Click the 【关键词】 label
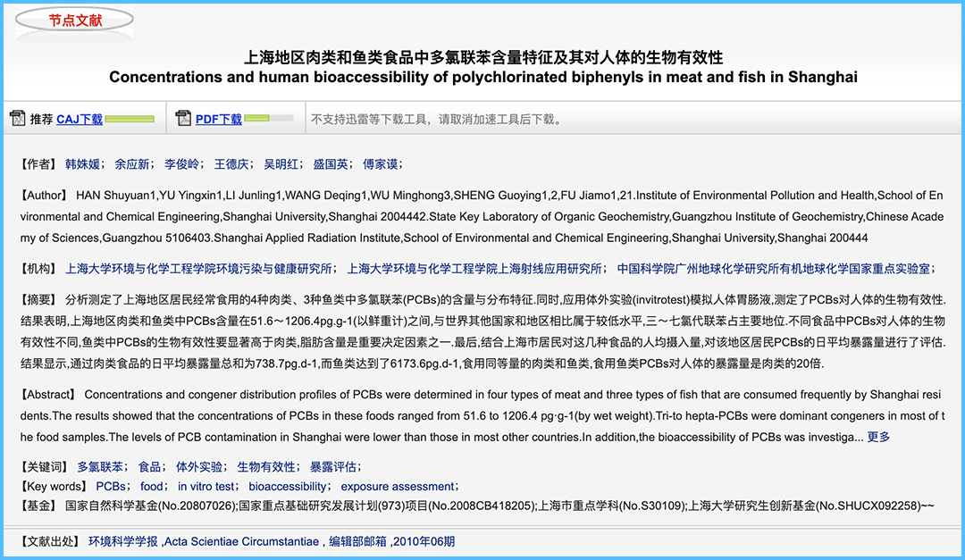The width and height of the screenshot is (965, 560). (x=44, y=467)
